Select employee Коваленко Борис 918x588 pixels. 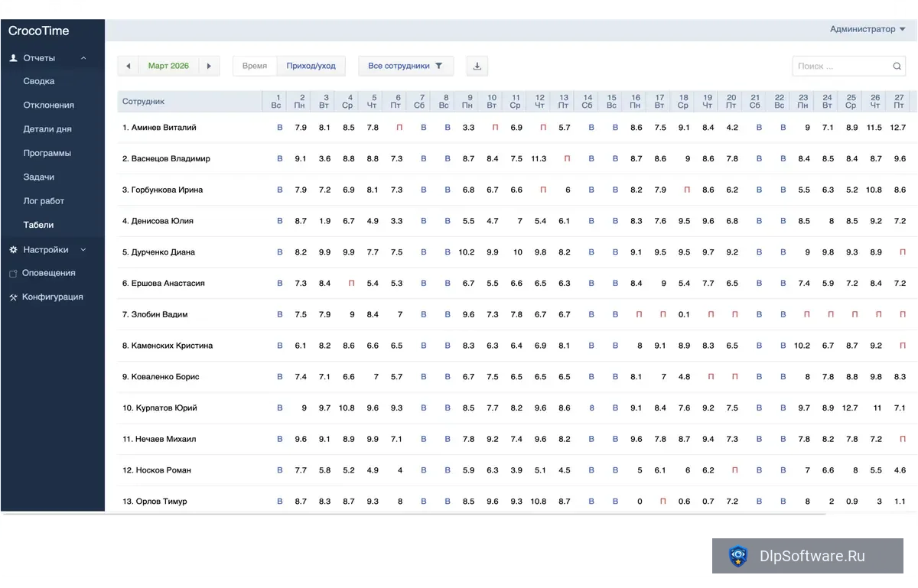click(x=161, y=377)
